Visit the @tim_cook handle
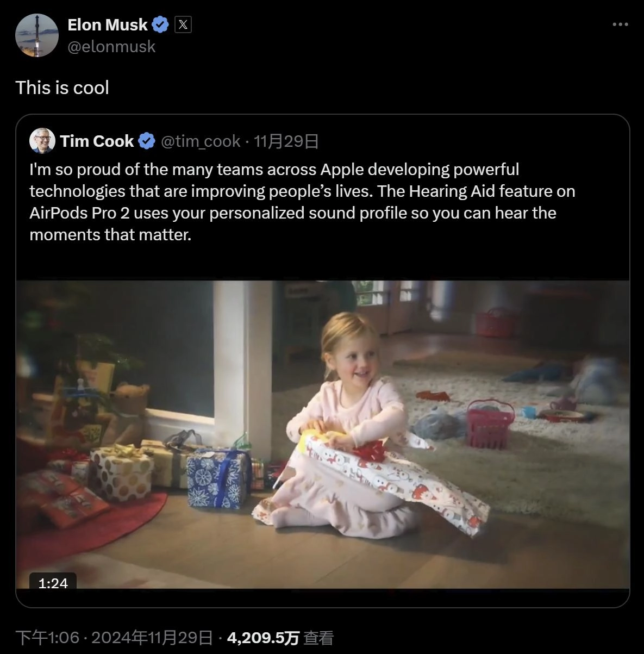644x654 pixels. coord(201,141)
